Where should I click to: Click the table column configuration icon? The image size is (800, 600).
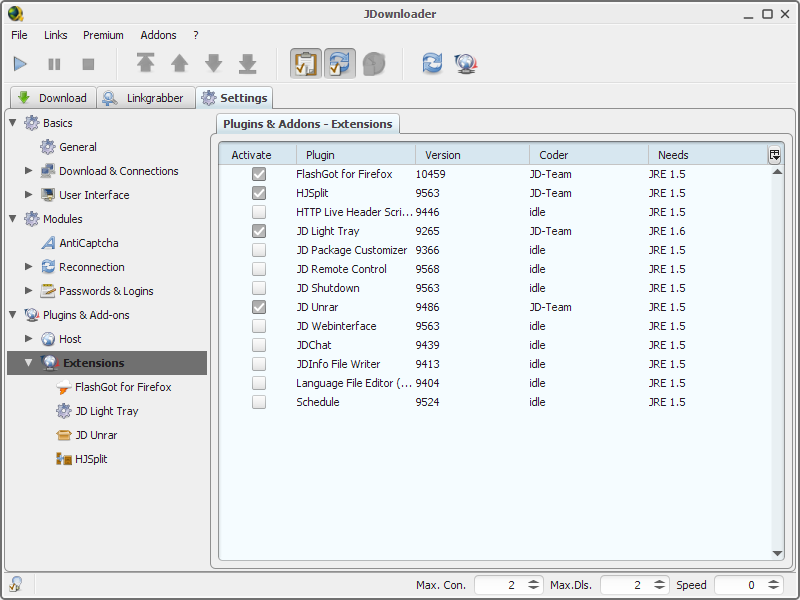[x=775, y=155]
